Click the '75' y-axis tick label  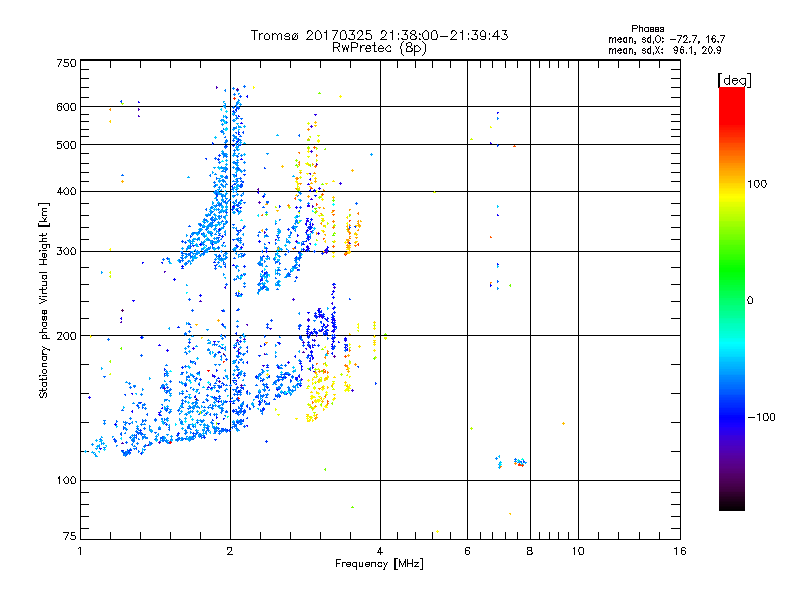(x=70, y=536)
